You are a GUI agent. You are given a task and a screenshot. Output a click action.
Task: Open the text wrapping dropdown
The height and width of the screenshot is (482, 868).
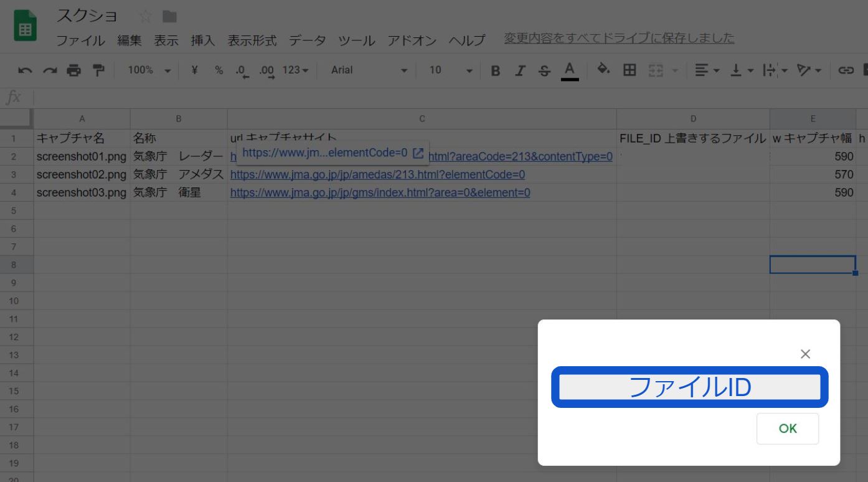point(776,70)
